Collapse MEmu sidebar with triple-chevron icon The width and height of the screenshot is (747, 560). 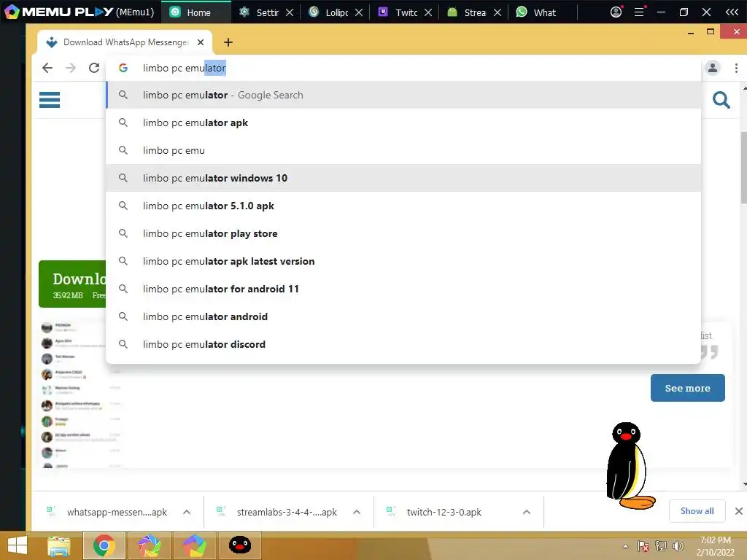pyautogui.click(x=732, y=12)
